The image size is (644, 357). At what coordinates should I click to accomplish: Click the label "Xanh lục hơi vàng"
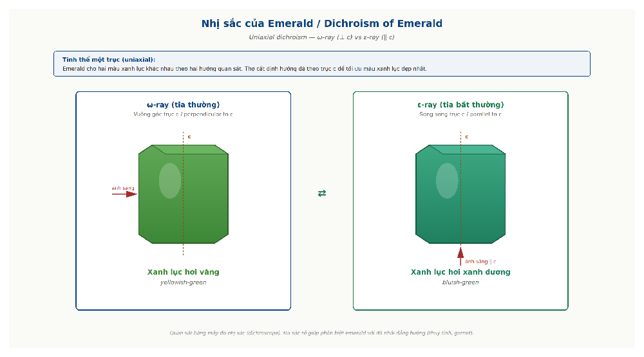pos(183,272)
